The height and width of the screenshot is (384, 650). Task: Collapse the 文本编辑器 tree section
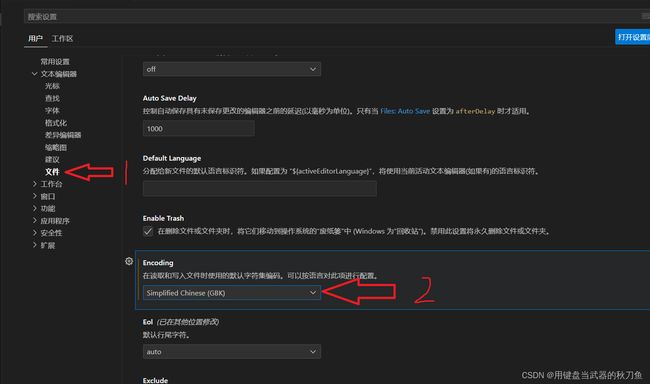(35, 74)
